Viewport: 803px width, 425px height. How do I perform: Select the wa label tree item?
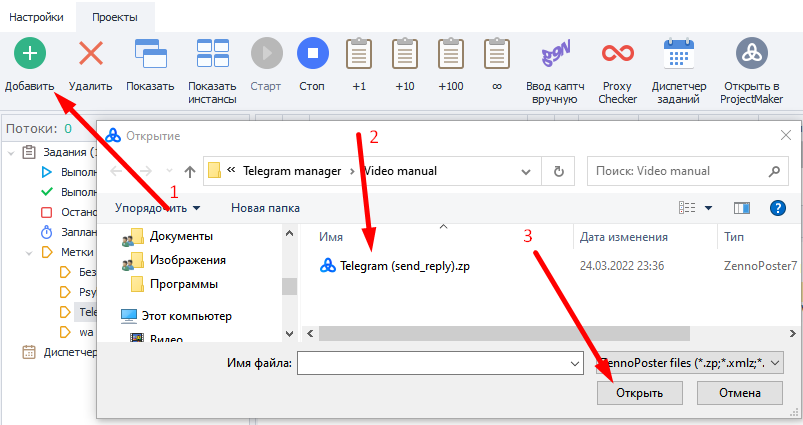[x=77, y=332]
